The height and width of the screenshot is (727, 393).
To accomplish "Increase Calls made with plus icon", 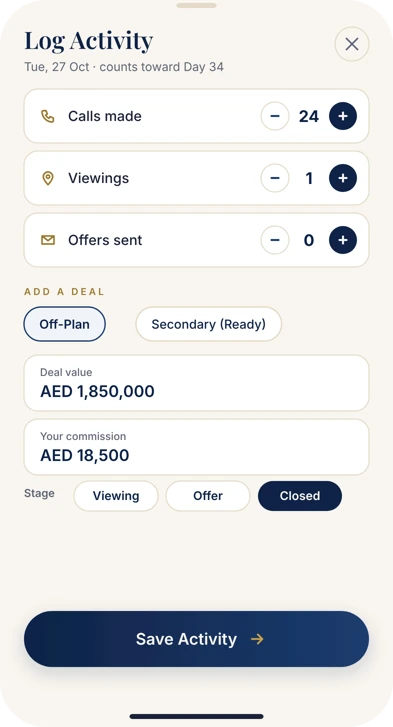I will pyautogui.click(x=343, y=116).
